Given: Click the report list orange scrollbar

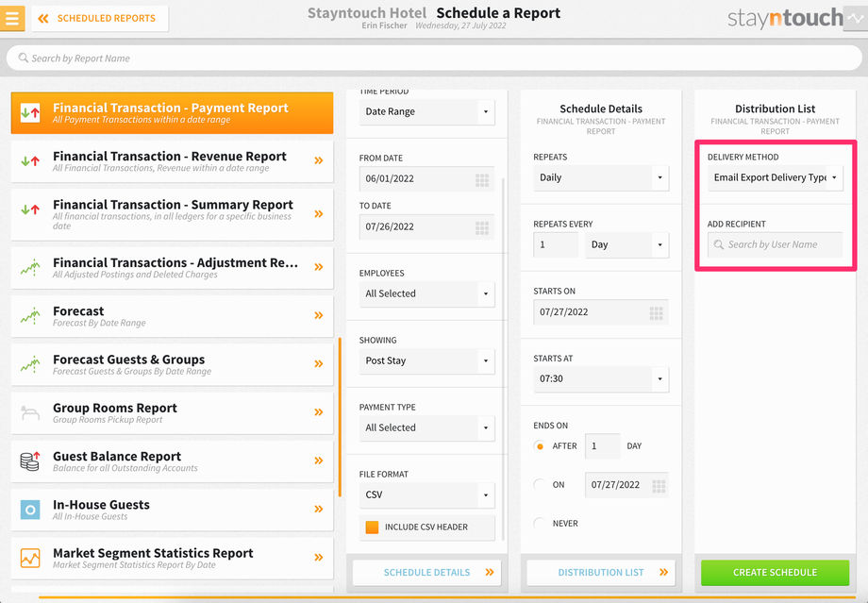Looking at the screenshot, I should [340, 417].
